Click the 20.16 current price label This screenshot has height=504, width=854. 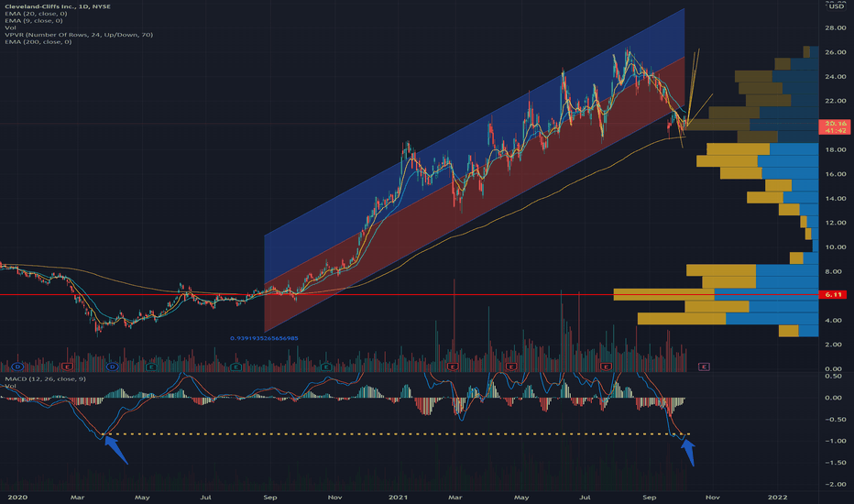point(835,127)
